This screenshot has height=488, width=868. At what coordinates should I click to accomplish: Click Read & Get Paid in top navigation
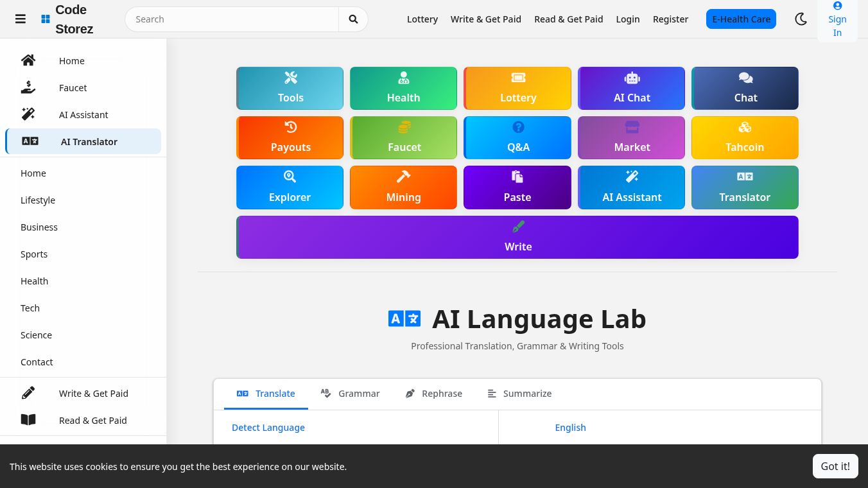(569, 19)
